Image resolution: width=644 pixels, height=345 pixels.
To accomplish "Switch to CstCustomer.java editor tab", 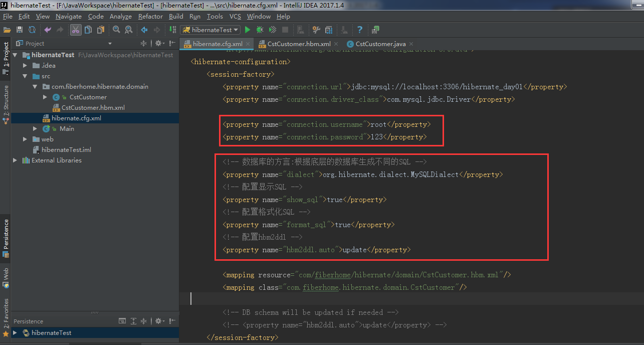I will (x=380, y=44).
